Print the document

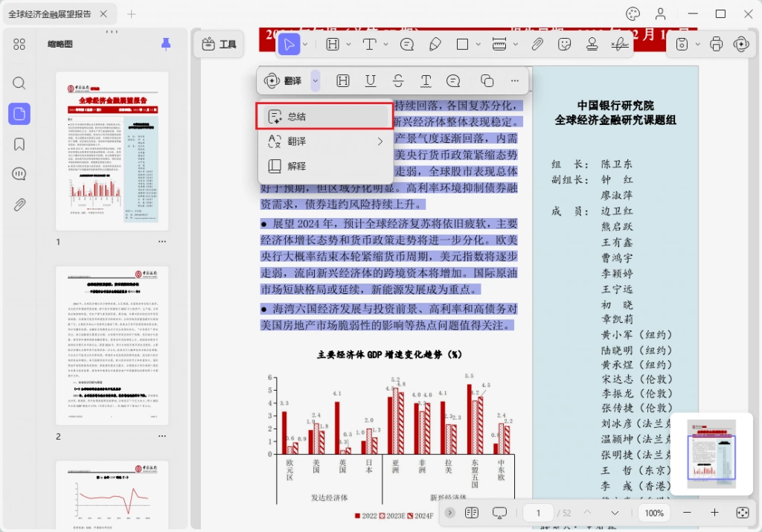tap(717, 45)
